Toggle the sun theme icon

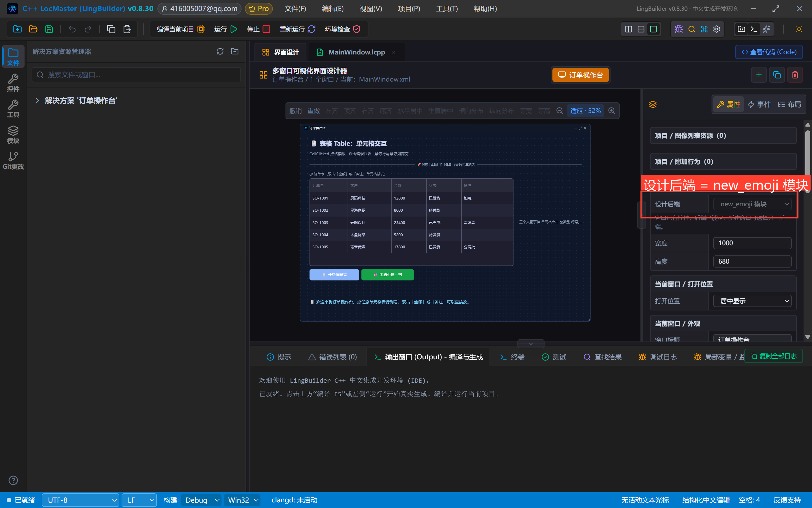pos(799,29)
